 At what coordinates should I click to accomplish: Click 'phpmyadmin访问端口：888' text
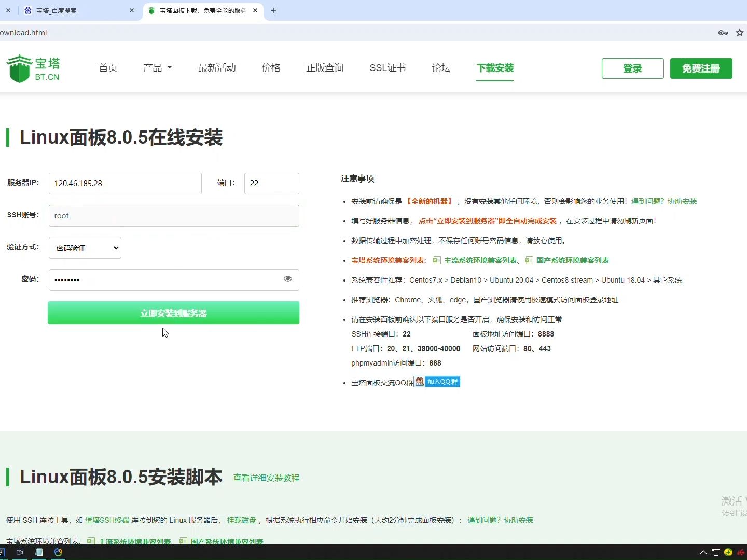pyautogui.click(x=396, y=363)
